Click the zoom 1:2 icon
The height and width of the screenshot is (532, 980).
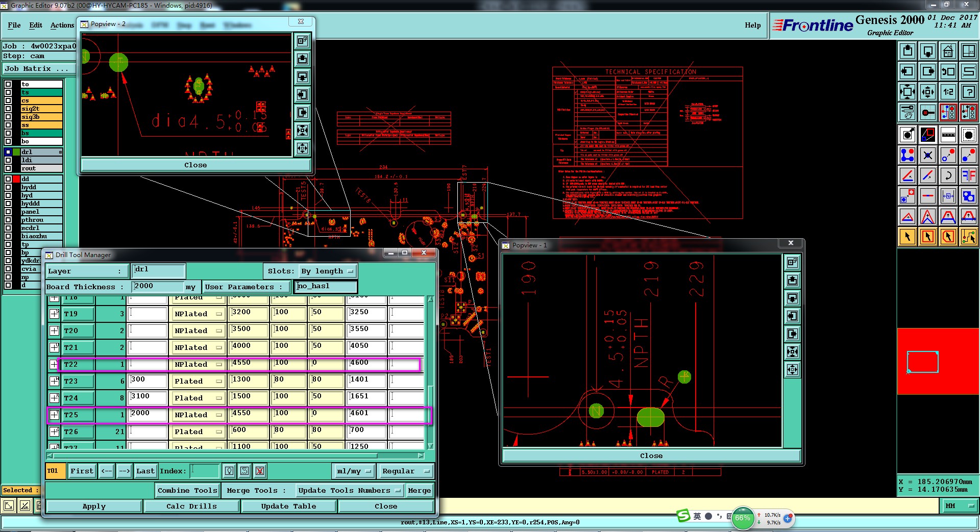coord(948,92)
